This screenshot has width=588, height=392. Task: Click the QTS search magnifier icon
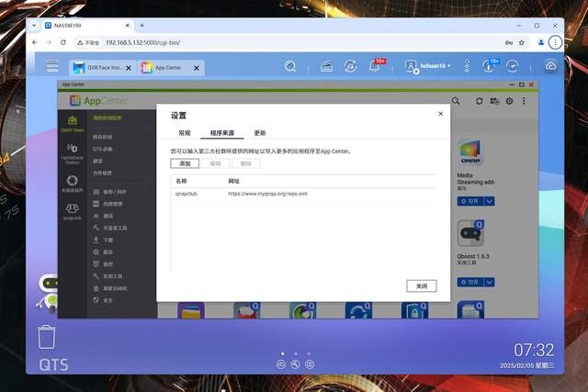point(290,67)
